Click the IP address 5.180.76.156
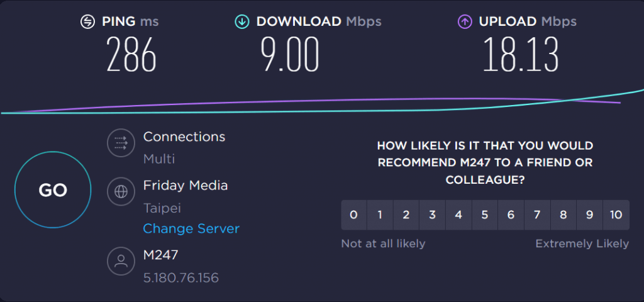 tap(180, 278)
